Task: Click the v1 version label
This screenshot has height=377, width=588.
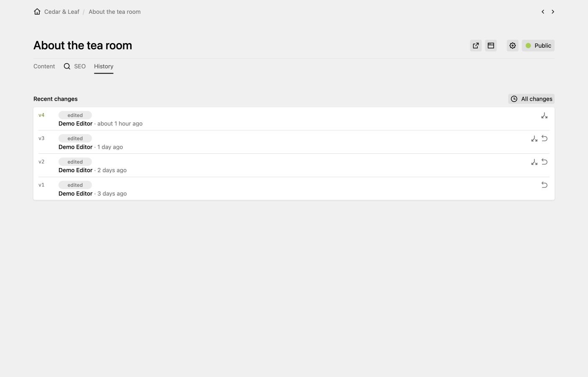Action: [41, 185]
